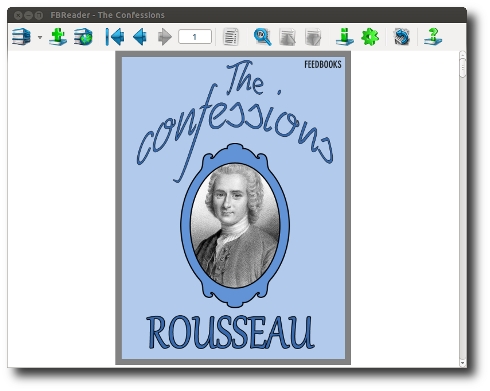This screenshot has height=391, width=490.
Task: Click the scrollbar down arrow
Action: coord(463,362)
